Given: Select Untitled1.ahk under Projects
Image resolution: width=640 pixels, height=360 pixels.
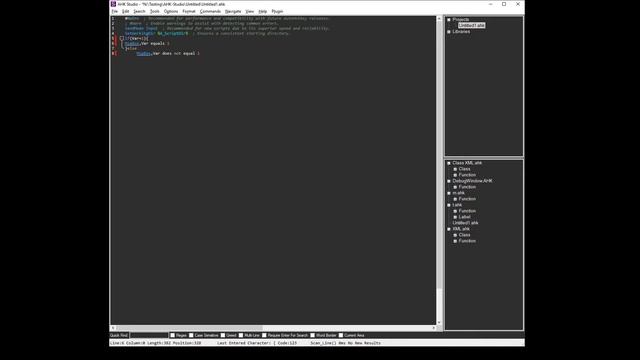Looking at the screenshot, I should pos(471,25).
